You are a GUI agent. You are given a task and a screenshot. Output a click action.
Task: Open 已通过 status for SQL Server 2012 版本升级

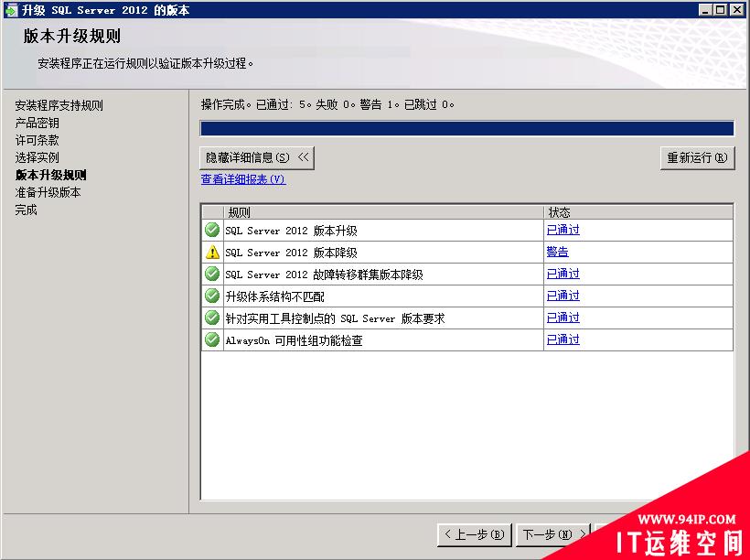563,230
